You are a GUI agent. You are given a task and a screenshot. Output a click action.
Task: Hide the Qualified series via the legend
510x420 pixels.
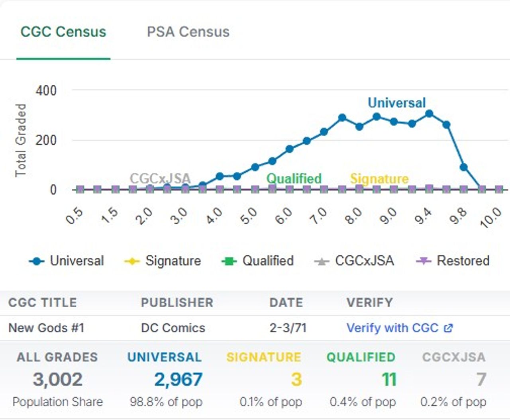click(268, 261)
